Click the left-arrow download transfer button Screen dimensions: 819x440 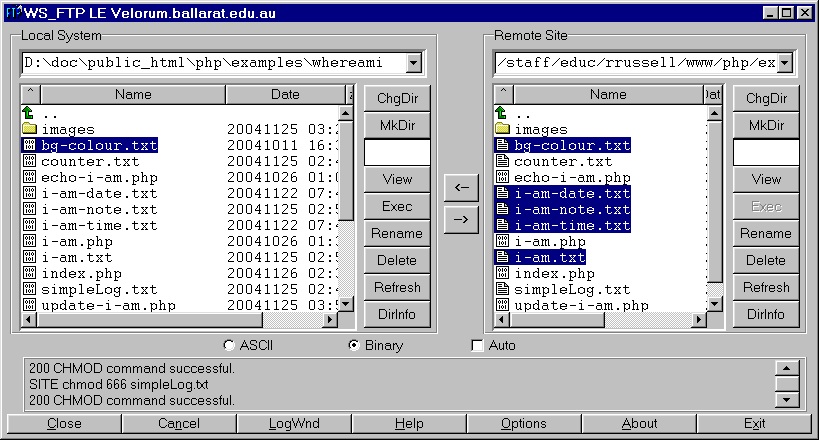point(461,188)
